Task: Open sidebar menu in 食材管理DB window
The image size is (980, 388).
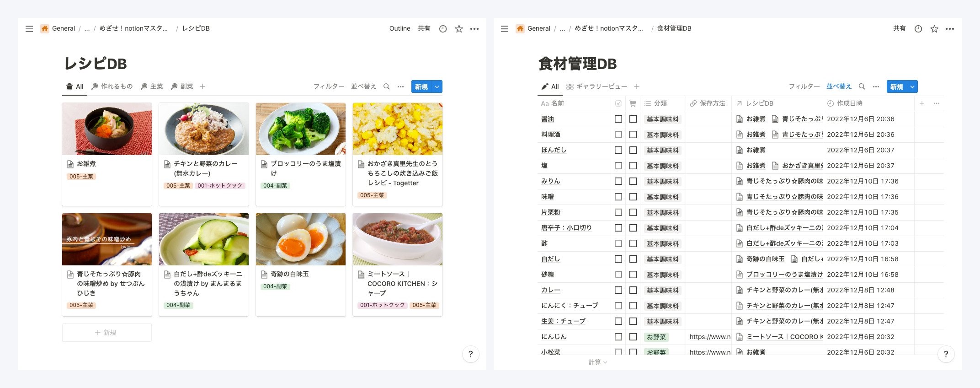Action: coord(505,29)
